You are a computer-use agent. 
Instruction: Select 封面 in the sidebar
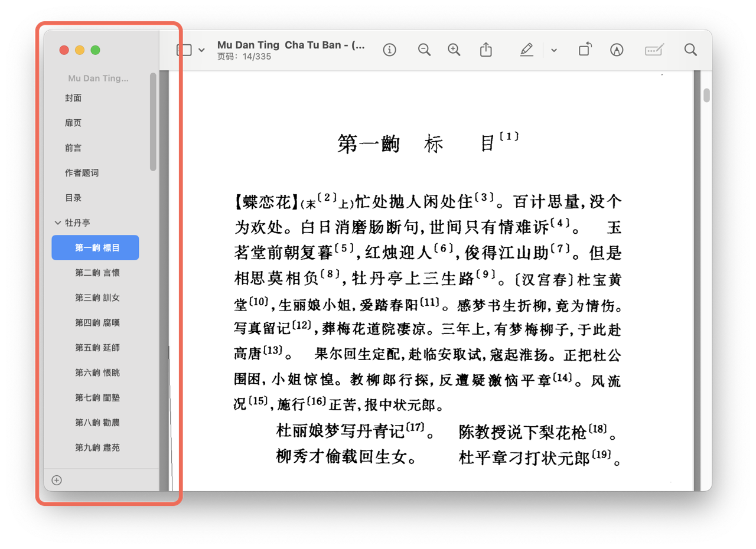[x=73, y=97]
